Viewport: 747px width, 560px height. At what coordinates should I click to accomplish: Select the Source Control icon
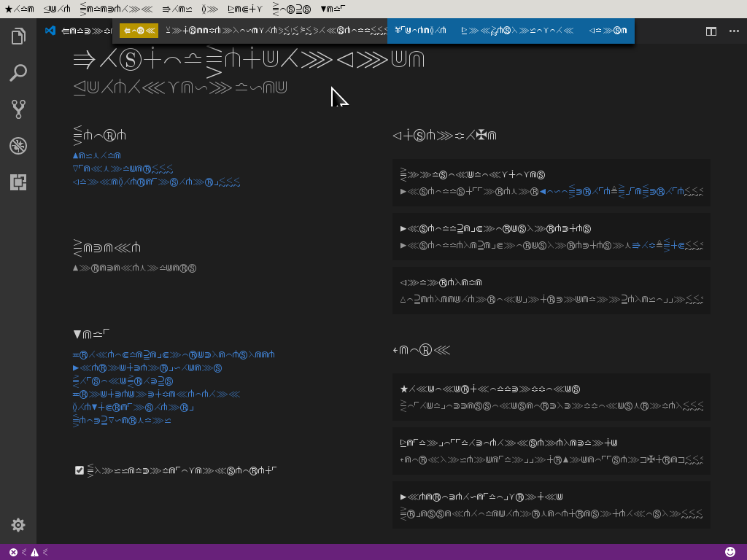click(18, 109)
